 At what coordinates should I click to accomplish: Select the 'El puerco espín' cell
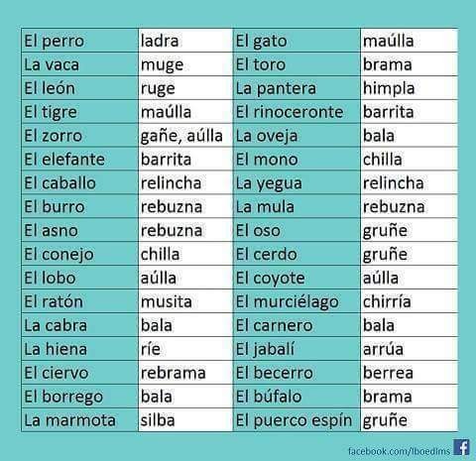[x=297, y=420]
